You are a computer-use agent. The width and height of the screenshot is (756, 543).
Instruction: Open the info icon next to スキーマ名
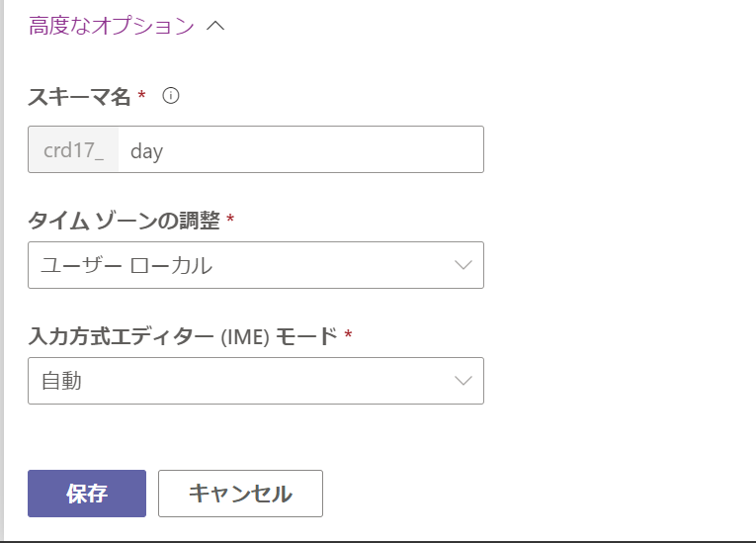point(170,96)
